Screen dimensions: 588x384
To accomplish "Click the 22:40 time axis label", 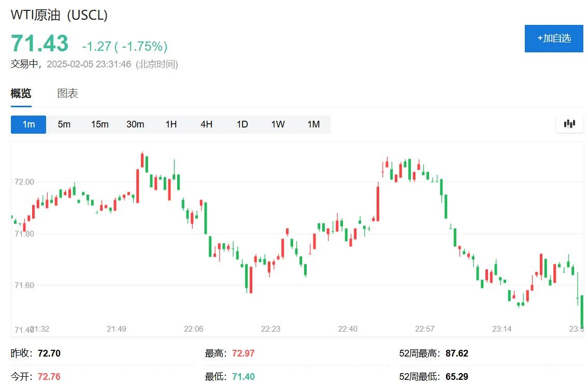I will 348,329.
